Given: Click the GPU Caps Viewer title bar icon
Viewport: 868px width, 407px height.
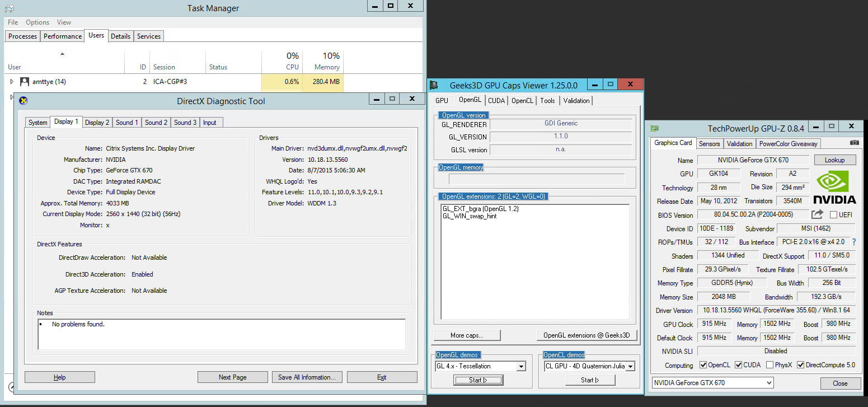Looking at the screenshot, I should pos(434,85).
